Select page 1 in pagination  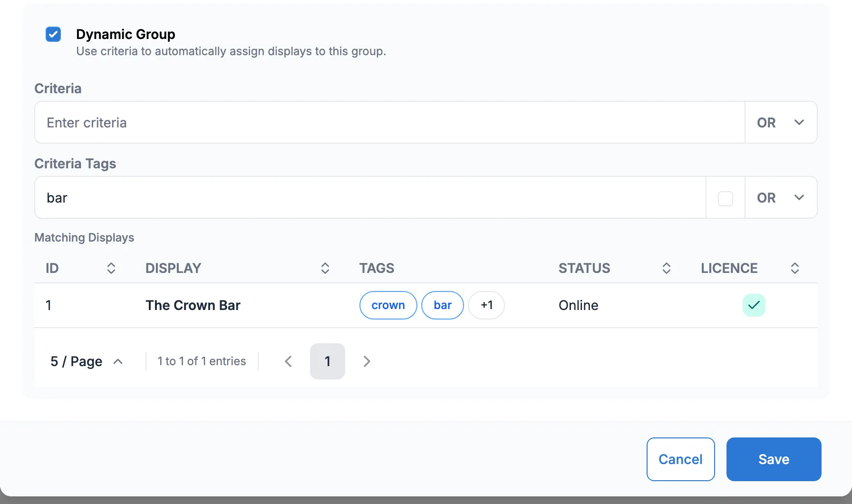pos(328,361)
